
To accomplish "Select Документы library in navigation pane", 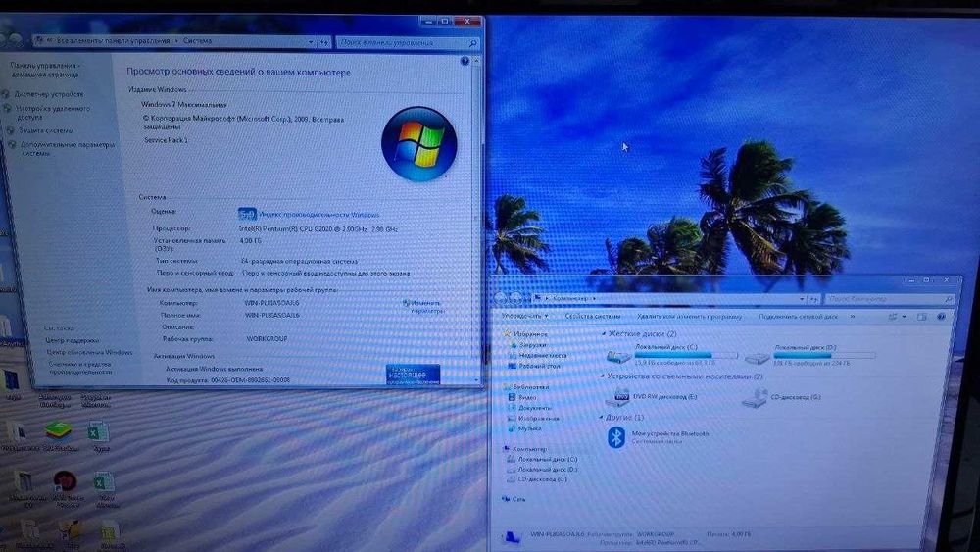I will coord(534,408).
